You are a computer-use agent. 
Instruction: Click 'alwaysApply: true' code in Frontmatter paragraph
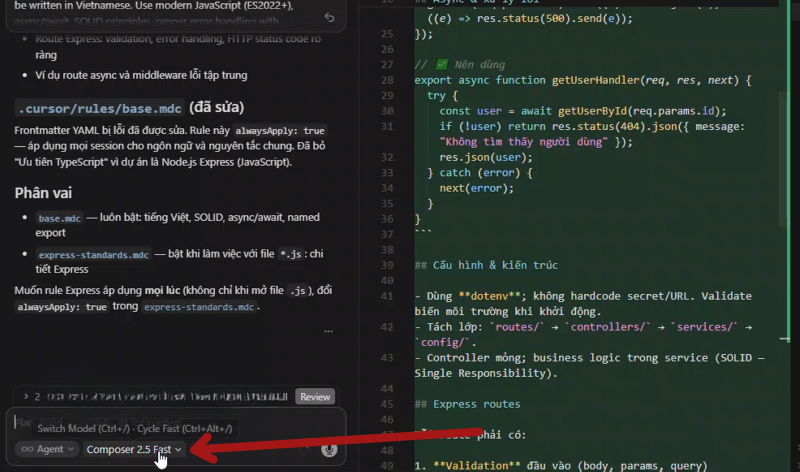pyautogui.click(x=280, y=131)
